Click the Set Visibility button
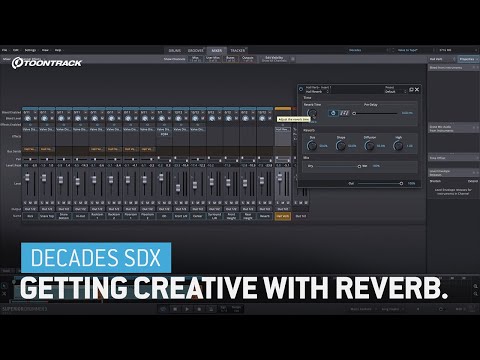Viewport: 480px width, 360px height. pyautogui.click(x=274, y=59)
